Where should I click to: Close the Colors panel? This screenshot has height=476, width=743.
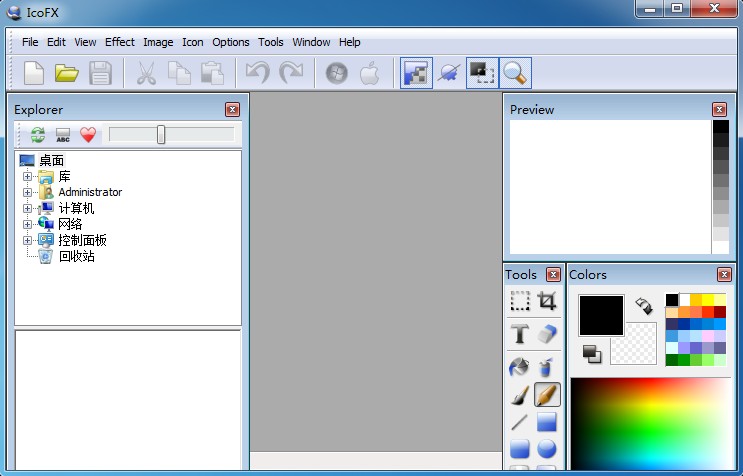pyautogui.click(x=724, y=275)
